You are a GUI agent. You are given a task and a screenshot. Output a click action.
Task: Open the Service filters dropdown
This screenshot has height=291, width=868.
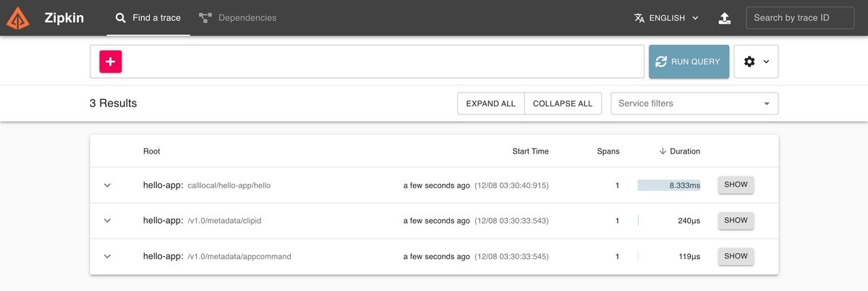694,104
